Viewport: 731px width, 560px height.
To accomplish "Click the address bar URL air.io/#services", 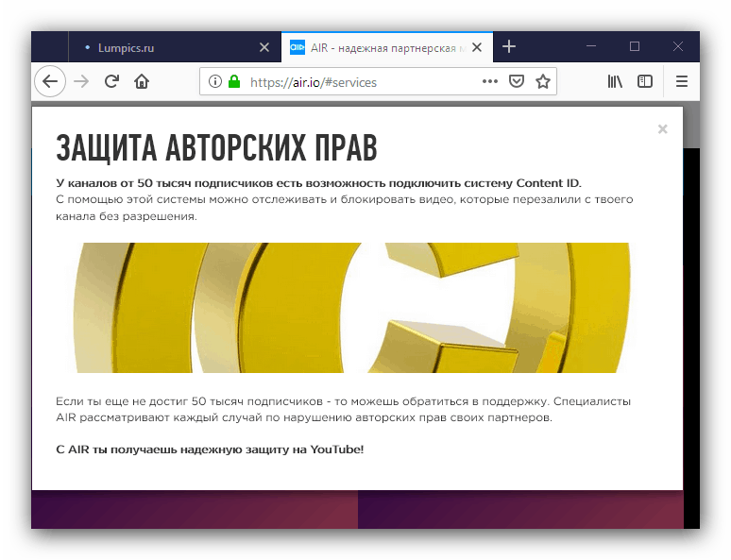I will [x=314, y=82].
